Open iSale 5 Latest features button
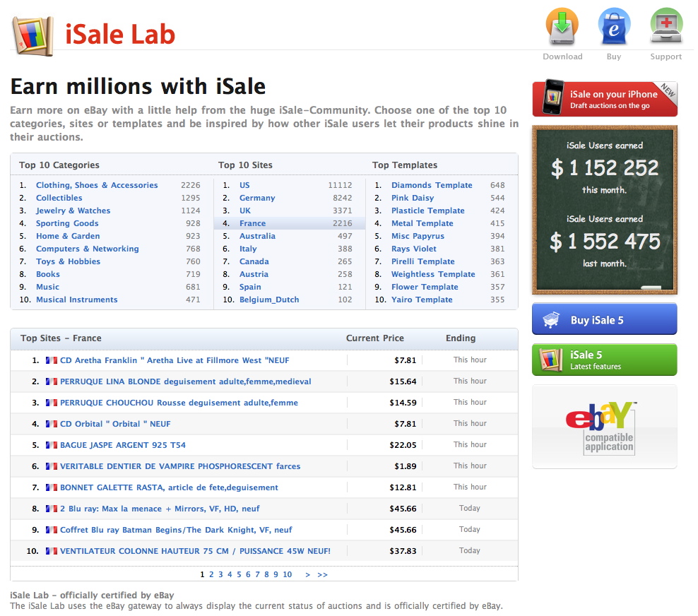This screenshot has height=616, width=698. (605, 360)
